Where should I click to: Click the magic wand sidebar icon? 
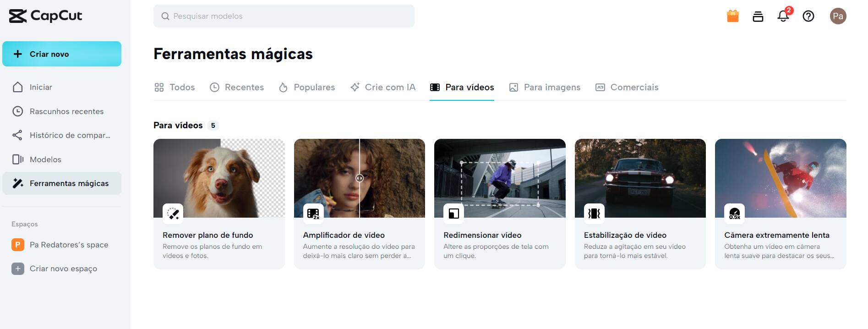(x=18, y=183)
